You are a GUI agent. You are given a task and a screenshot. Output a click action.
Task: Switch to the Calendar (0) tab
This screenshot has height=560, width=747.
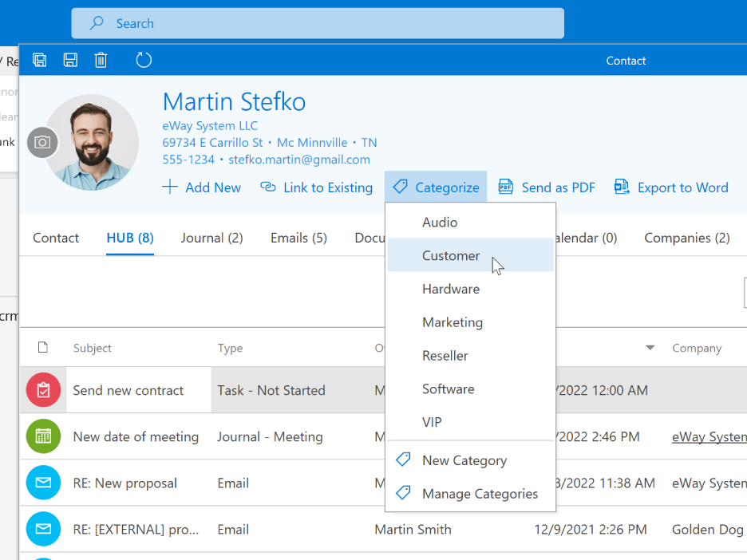tap(587, 238)
